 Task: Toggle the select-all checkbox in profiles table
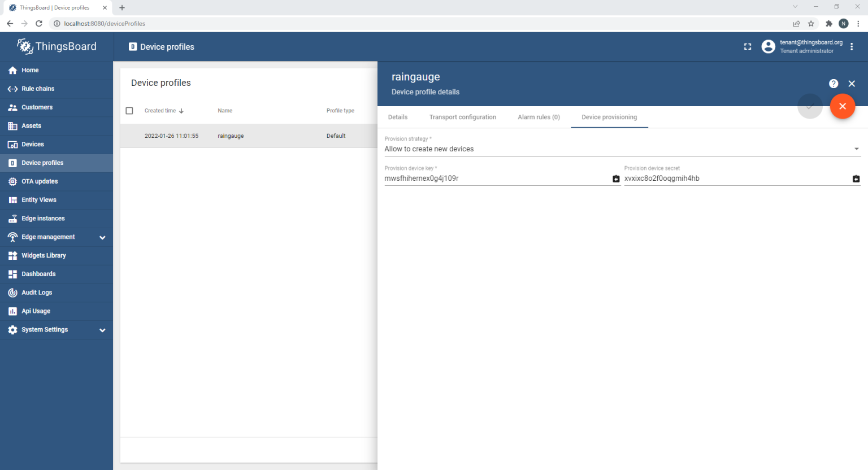tap(129, 111)
